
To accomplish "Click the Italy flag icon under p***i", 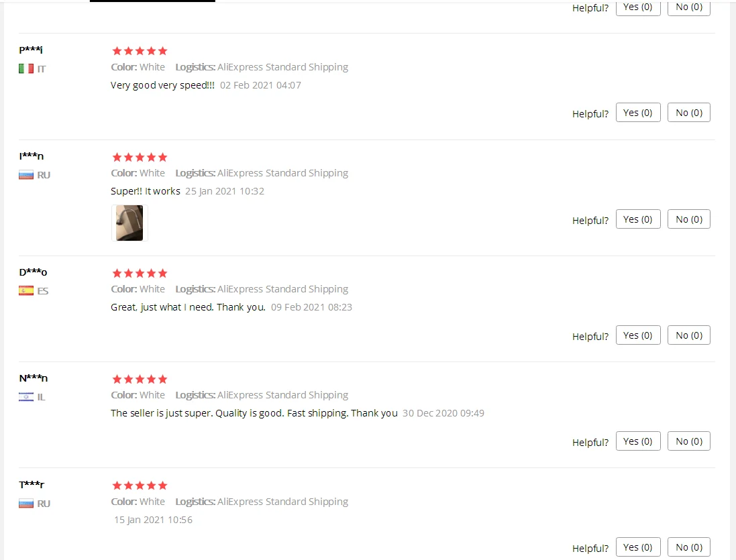I will [26, 68].
